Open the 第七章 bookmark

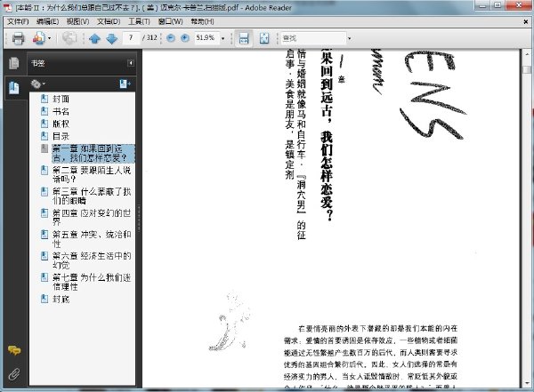(92, 282)
